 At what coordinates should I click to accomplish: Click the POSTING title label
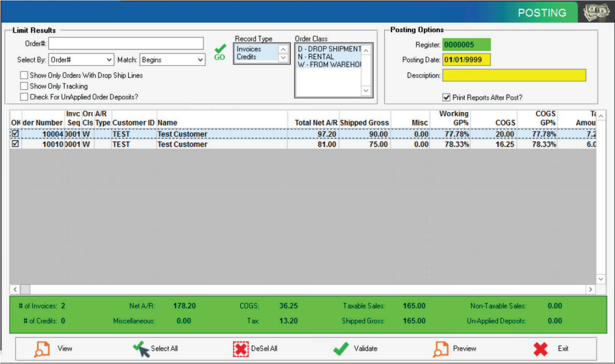542,12
